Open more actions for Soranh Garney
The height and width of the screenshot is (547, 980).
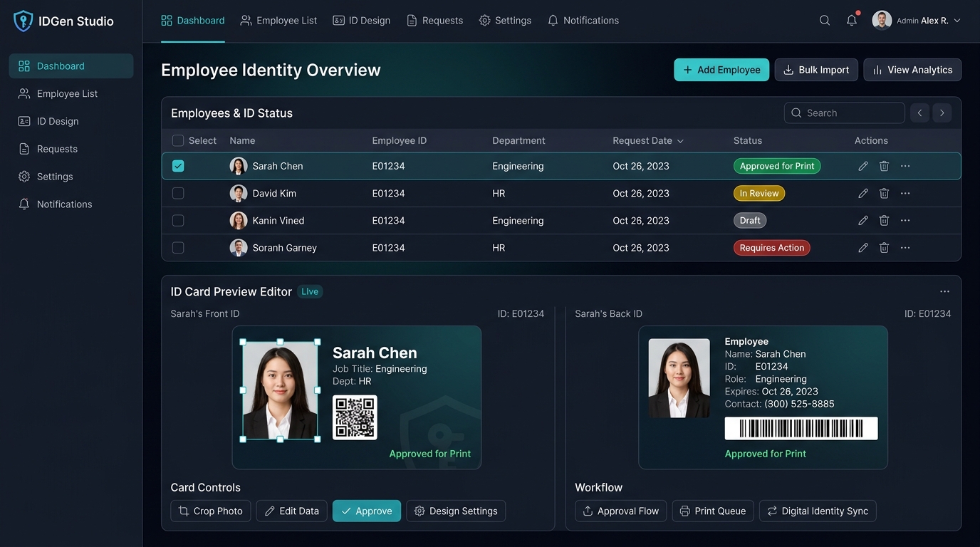tap(905, 248)
